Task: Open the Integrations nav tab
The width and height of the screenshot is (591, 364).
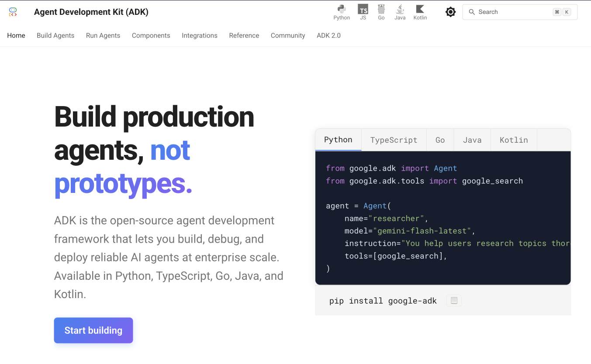Action: [200, 35]
